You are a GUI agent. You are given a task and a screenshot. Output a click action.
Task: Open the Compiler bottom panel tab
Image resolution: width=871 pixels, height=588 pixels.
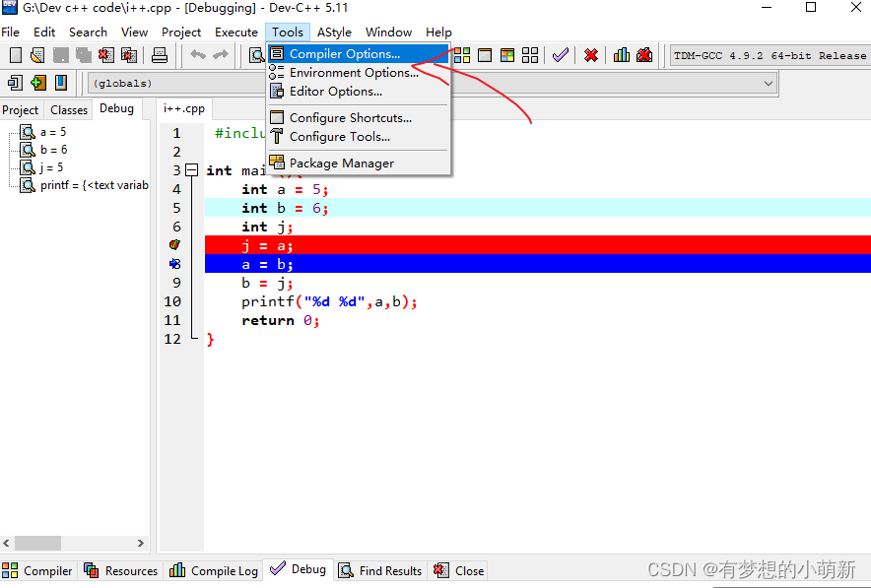(x=37, y=571)
